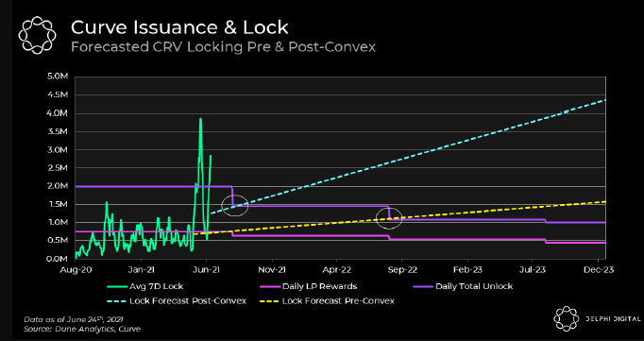
Task: Click the "DELPHI DIGITAL" footer wordmark
Action: click(x=613, y=319)
